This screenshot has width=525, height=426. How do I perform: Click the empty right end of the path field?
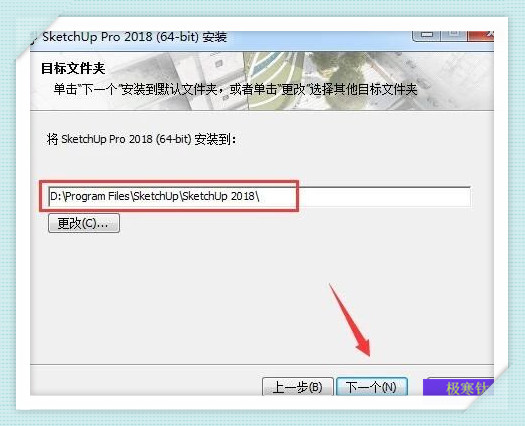pyautogui.click(x=385, y=196)
